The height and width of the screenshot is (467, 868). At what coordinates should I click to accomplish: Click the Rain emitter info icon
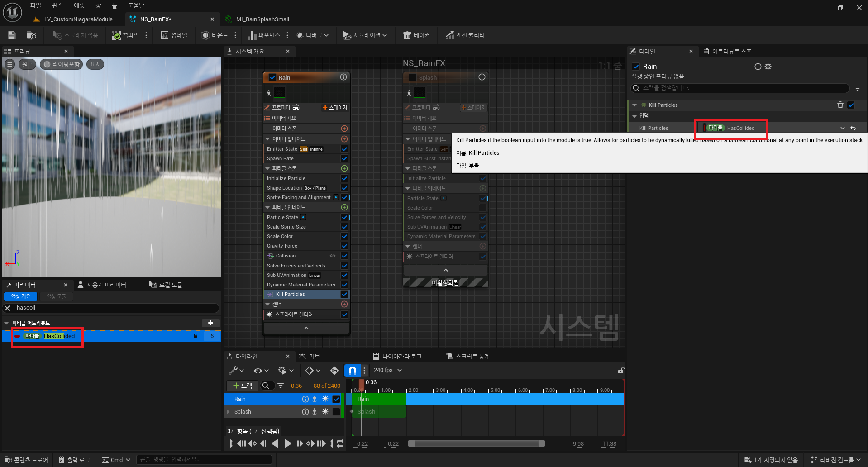pyautogui.click(x=343, y=77)
